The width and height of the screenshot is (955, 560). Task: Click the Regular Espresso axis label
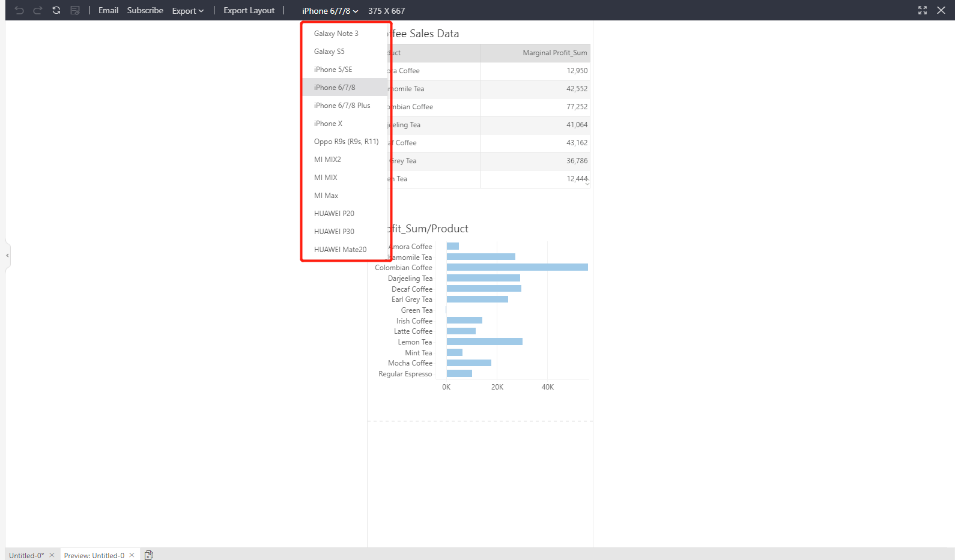pyautogui.click(x=405, y=374)
